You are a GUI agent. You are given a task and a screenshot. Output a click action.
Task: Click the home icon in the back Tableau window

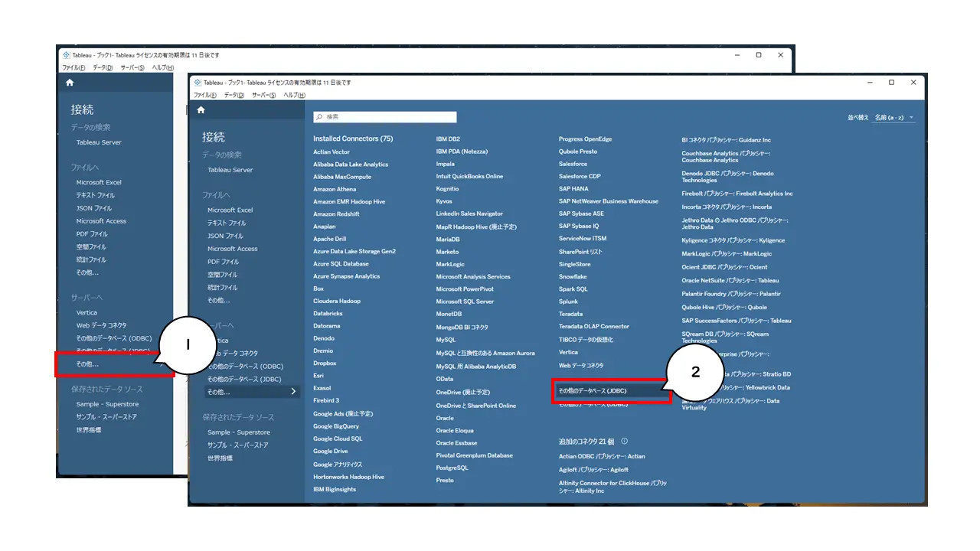(70, 82)
